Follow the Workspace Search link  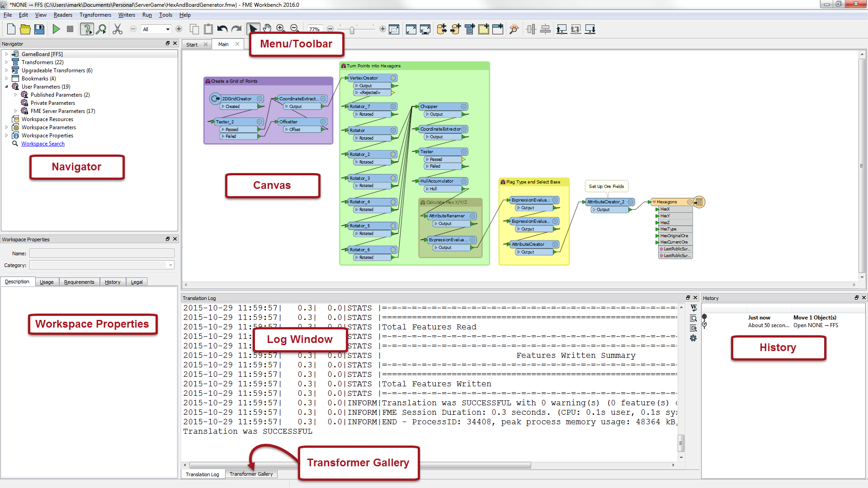pyautogui.click(x=43, y=144)
